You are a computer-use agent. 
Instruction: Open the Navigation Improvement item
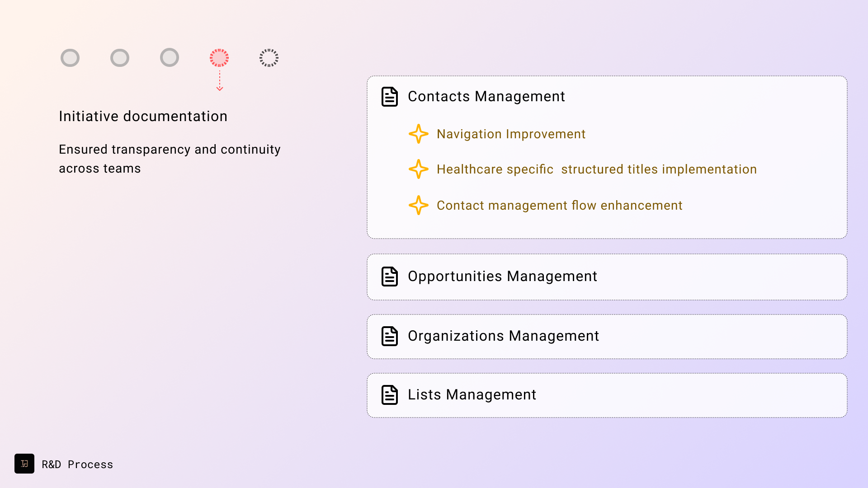tap(511, 134)
